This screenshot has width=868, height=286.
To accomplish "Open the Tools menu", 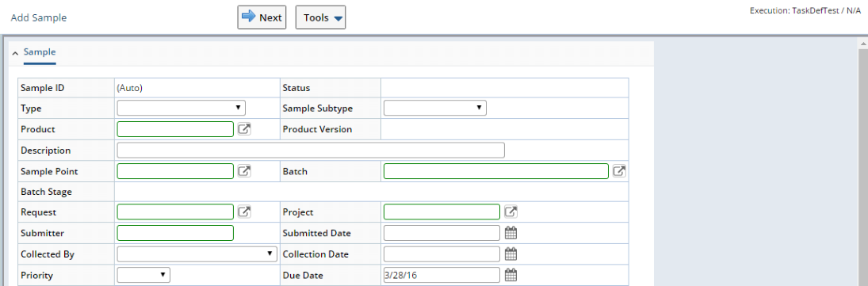I will pos(320,17).
